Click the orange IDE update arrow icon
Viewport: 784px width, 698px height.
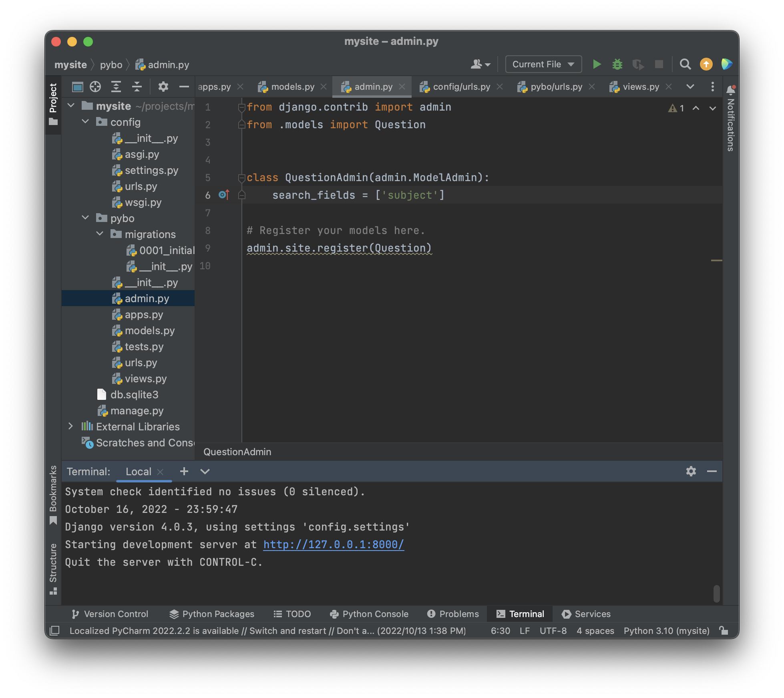(706, 64)
